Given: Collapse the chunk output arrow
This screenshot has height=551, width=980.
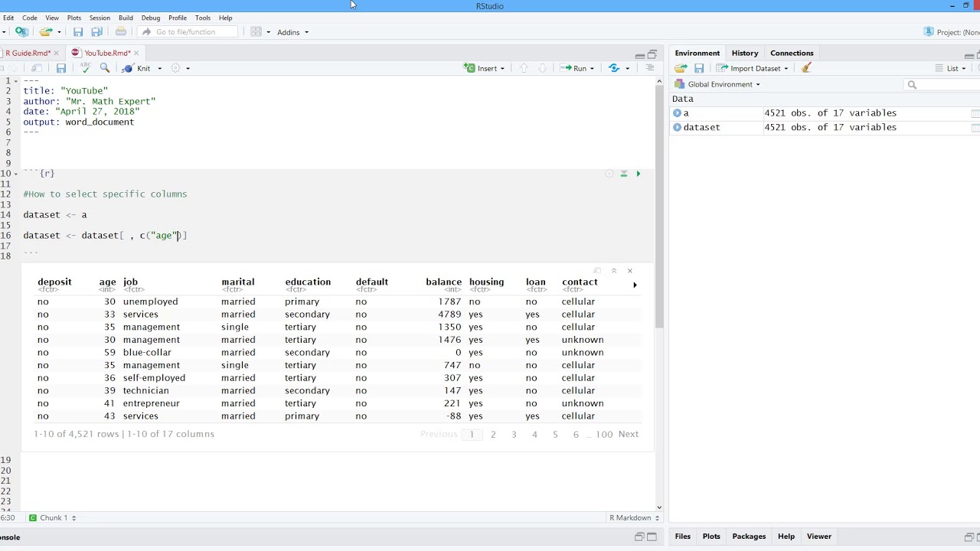Looking at the screenshot, I should [613, 271].
